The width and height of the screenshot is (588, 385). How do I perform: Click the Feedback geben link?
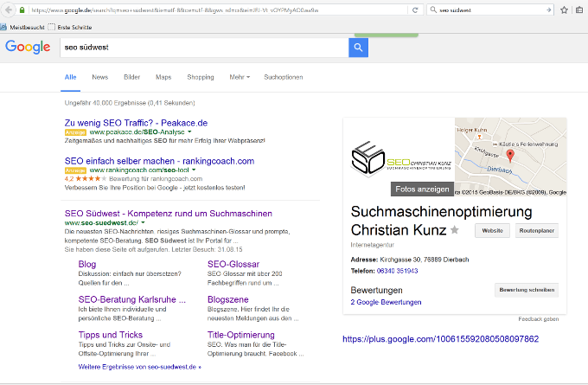[x=539, y=319]
